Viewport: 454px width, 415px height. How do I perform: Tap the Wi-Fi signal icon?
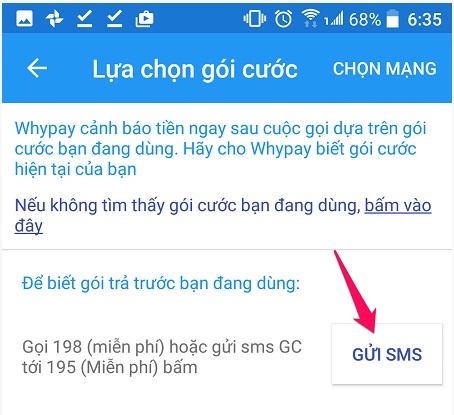click(310, 18)
